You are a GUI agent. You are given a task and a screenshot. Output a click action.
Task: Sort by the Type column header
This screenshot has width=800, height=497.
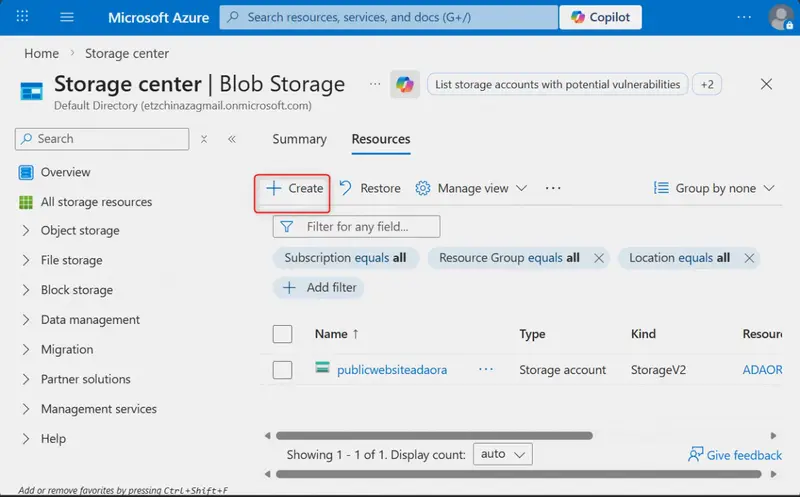pyautogui.click(x=532, y=334)
